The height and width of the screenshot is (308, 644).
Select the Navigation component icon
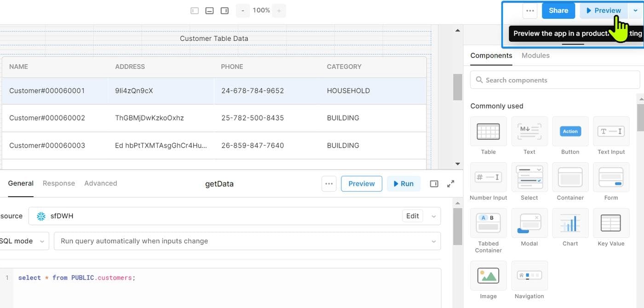pyautogui.click(x=529, y=276)
